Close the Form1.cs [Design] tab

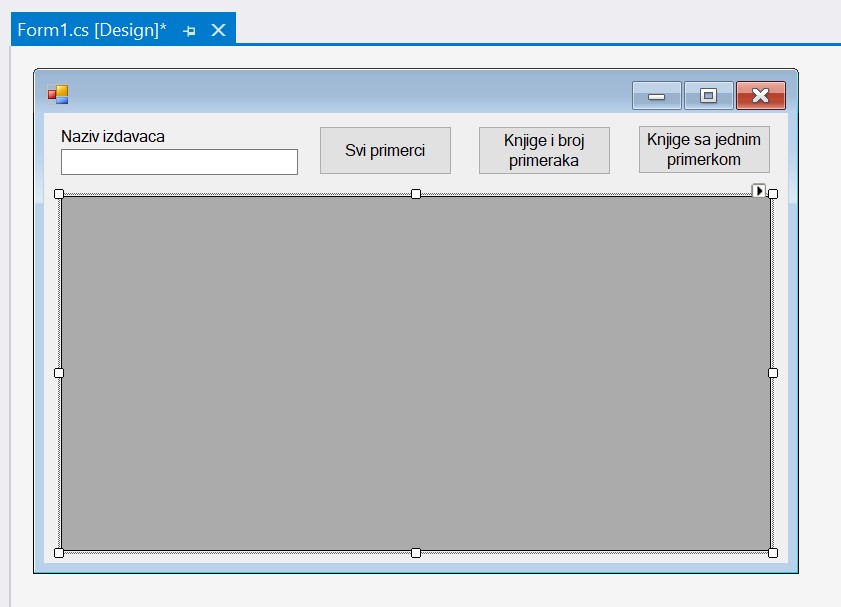click(x=218, y=30)
